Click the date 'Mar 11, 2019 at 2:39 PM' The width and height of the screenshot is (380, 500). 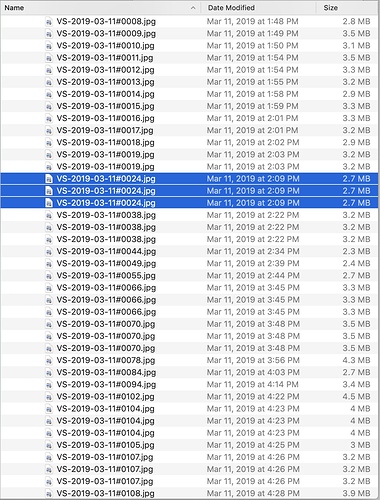[253, 263]
